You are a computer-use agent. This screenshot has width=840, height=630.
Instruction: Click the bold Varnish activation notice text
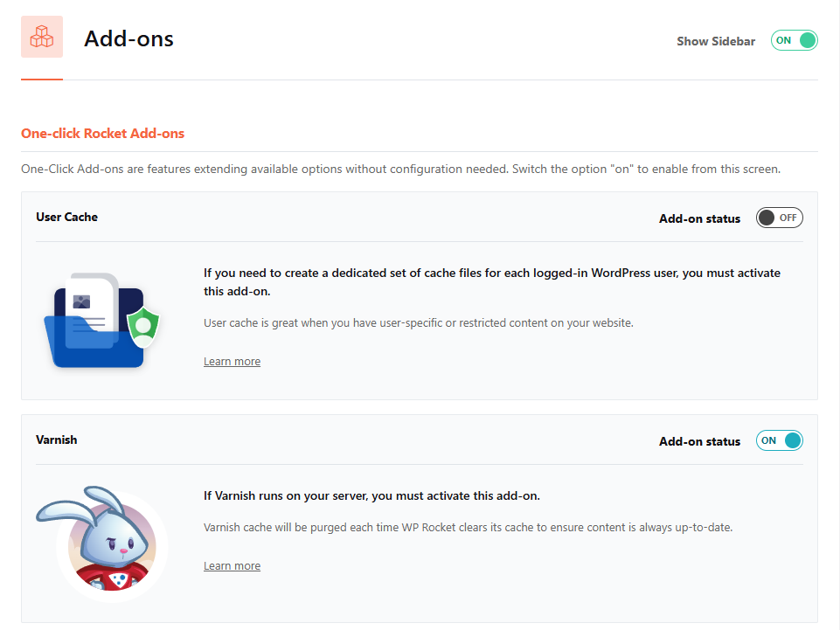(371, 496)
